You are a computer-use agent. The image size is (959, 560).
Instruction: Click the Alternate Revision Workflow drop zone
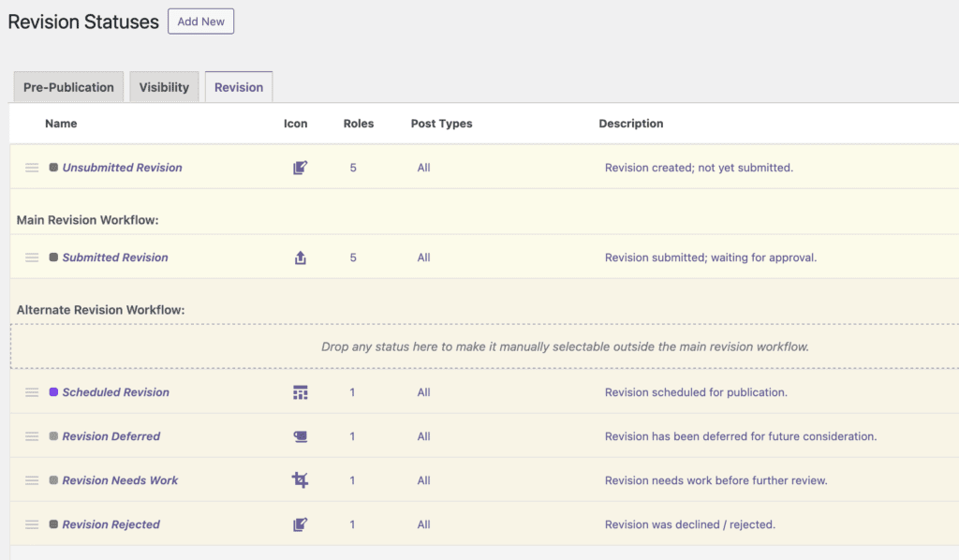484,346
